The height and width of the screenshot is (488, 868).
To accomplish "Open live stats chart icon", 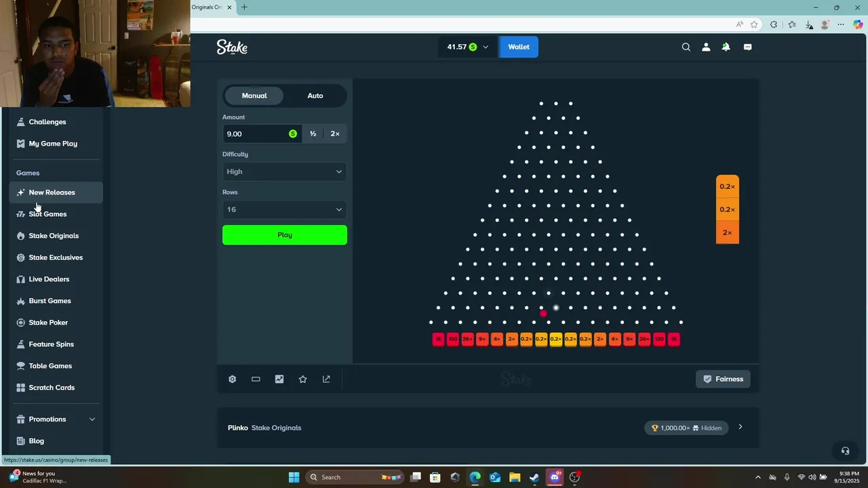I will [279, 379].
